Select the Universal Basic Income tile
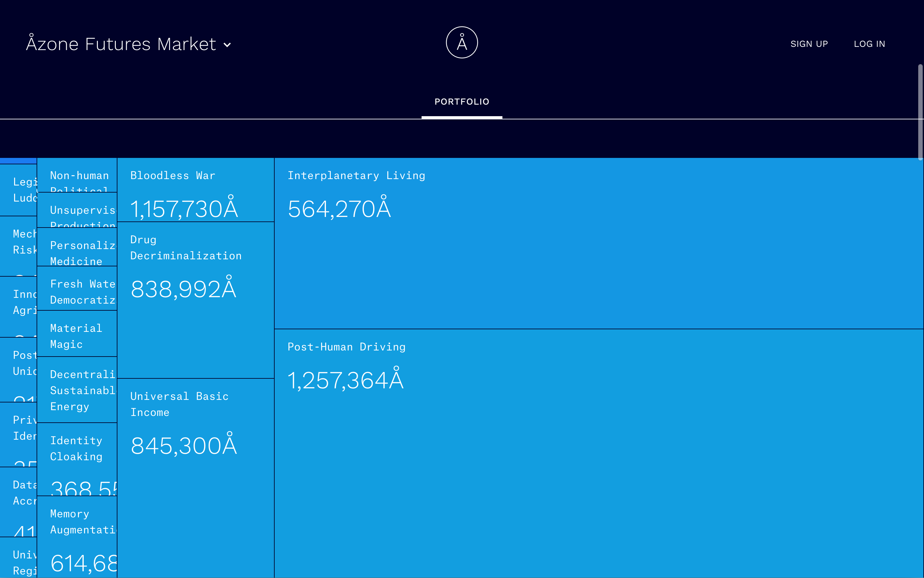This screenshot has height=578, width=924. 195,478
